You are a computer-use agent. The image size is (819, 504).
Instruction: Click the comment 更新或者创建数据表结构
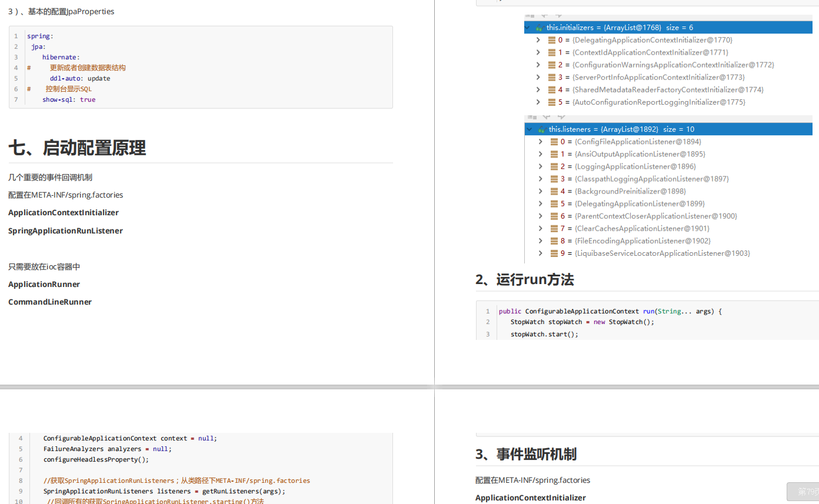[88, 68]
